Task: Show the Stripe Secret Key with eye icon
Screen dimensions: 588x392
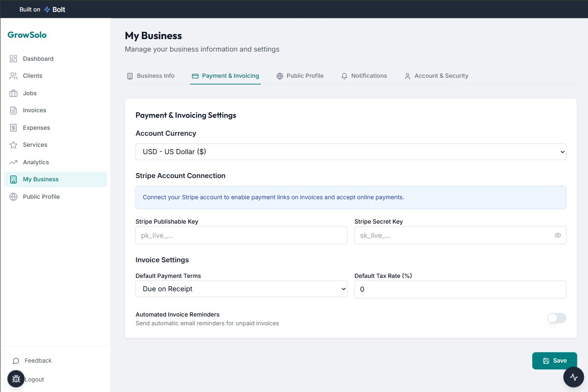Action: point(558,235)
